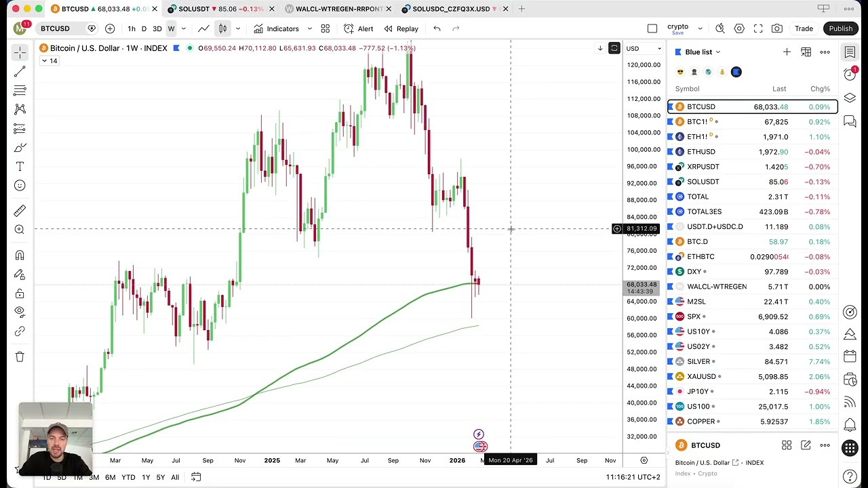Switch to the WALCL-WTREGEN-RRPONT tab
This screenshot has width=868, height=488.
pos(339,9)
